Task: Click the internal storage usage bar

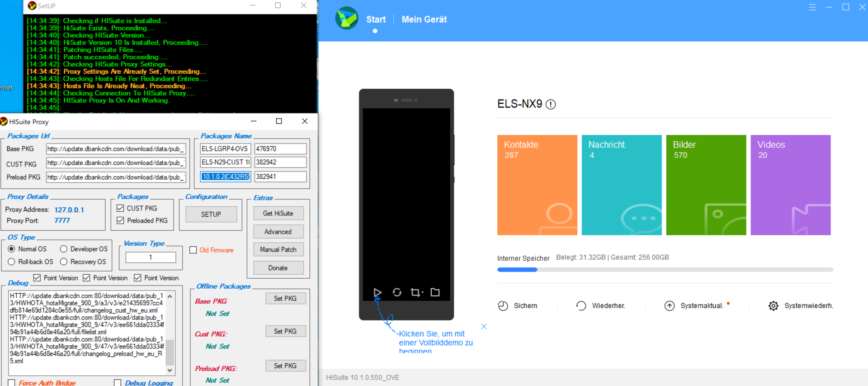Action: (x=665, y=270)
